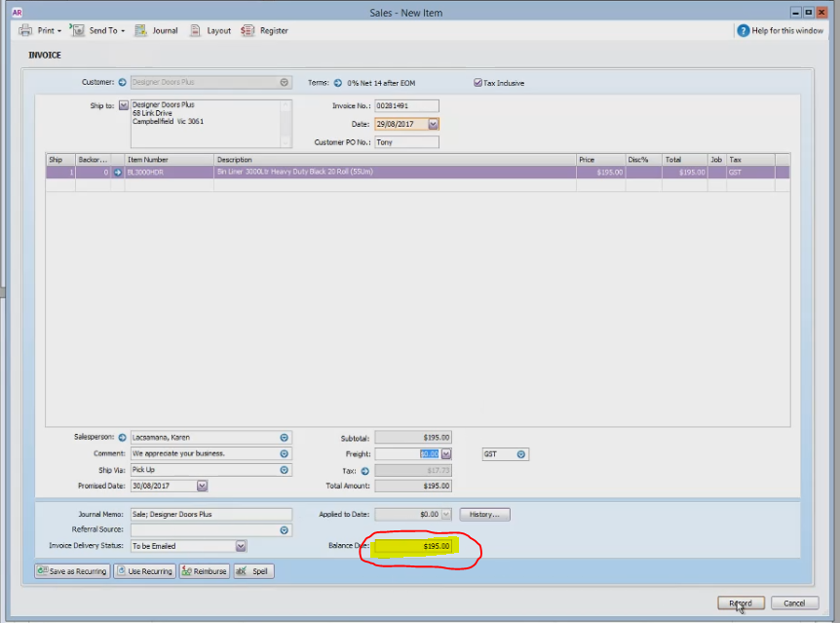Click the Terms zoom arrow icon
Viewport: 840px width, 623px height.
pyautogui.click(x=337, y=83)
